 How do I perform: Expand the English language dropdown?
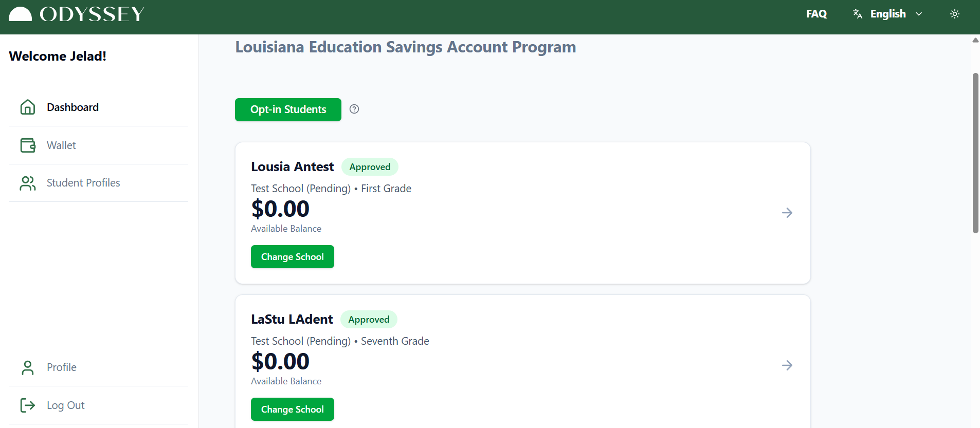click(x=919, y=14)
